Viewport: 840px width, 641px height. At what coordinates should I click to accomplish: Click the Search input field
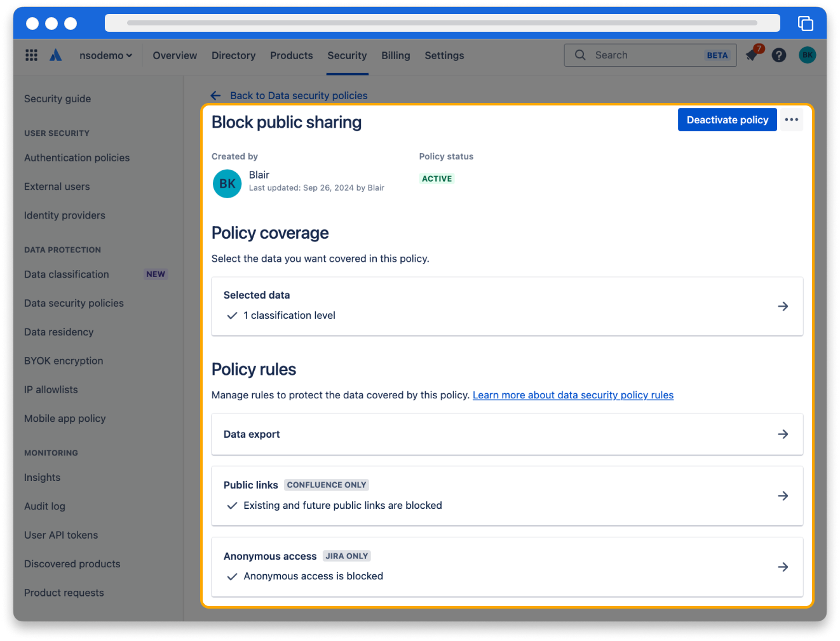[650, 55]
